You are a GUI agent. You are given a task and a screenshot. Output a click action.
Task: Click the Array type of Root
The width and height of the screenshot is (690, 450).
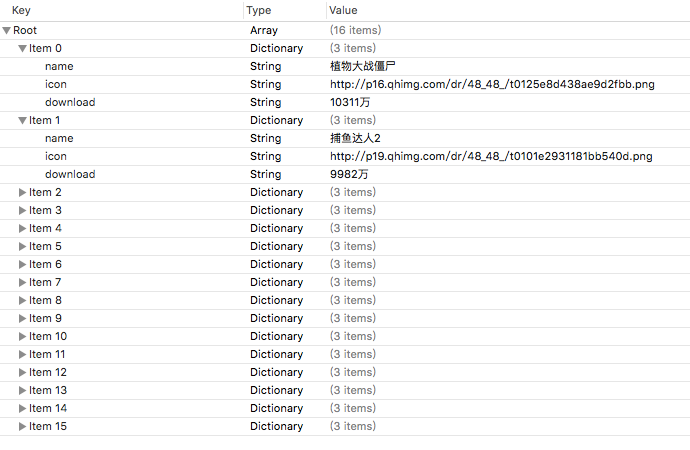click(x=264, y=31)
